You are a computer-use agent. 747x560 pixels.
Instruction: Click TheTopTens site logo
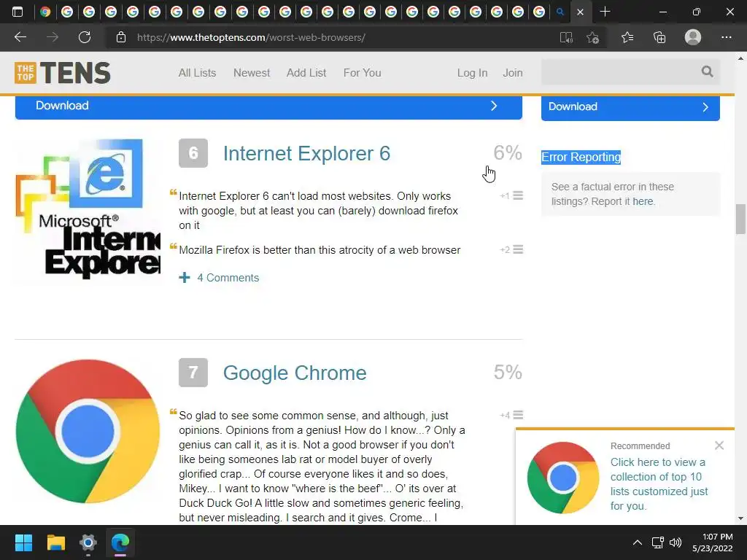coord(63,73)
